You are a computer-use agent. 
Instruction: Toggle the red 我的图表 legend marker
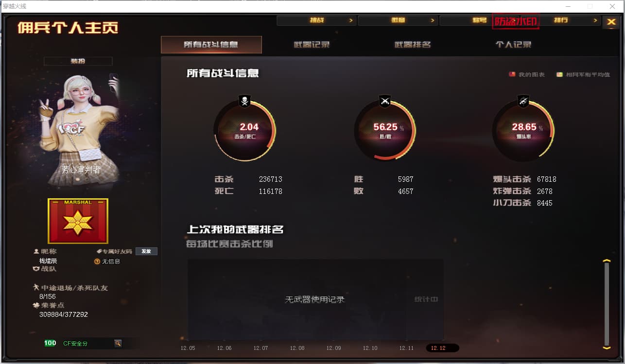tap(512, 74)
